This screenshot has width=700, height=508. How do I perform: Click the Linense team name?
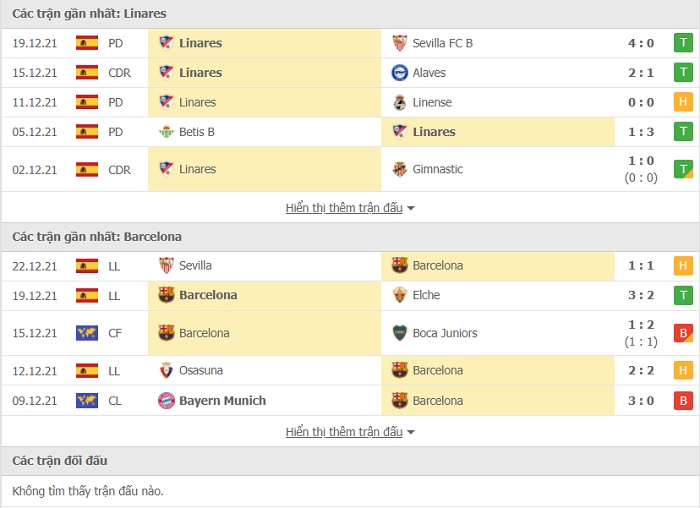(x=432, y=102)
